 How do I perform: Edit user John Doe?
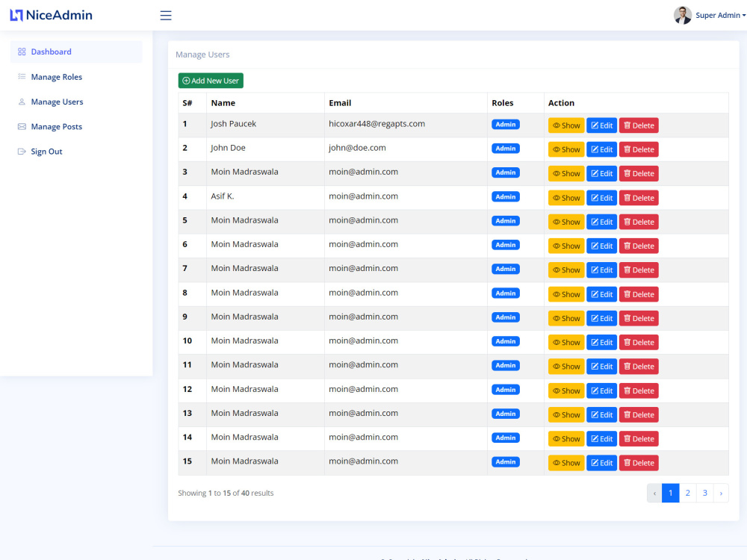tap(601, 149)
